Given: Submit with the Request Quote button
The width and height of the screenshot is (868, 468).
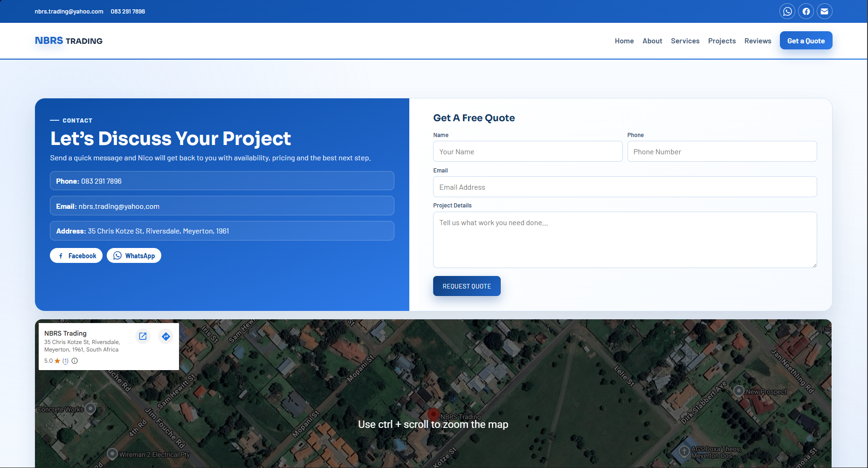Looking at the screenshot, I should [x=467, y=286].
